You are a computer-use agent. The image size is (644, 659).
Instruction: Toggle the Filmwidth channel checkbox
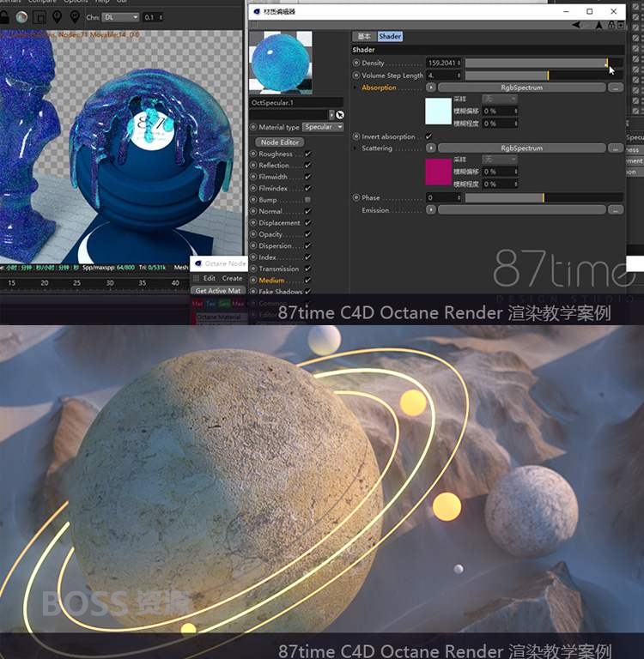coord(308,177)
